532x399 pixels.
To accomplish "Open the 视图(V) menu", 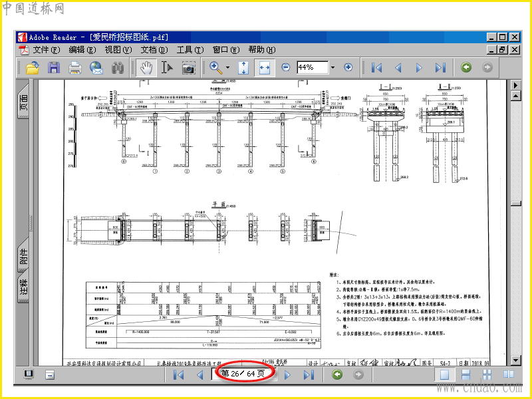I will pyautogui.click(x=118, y=50).
